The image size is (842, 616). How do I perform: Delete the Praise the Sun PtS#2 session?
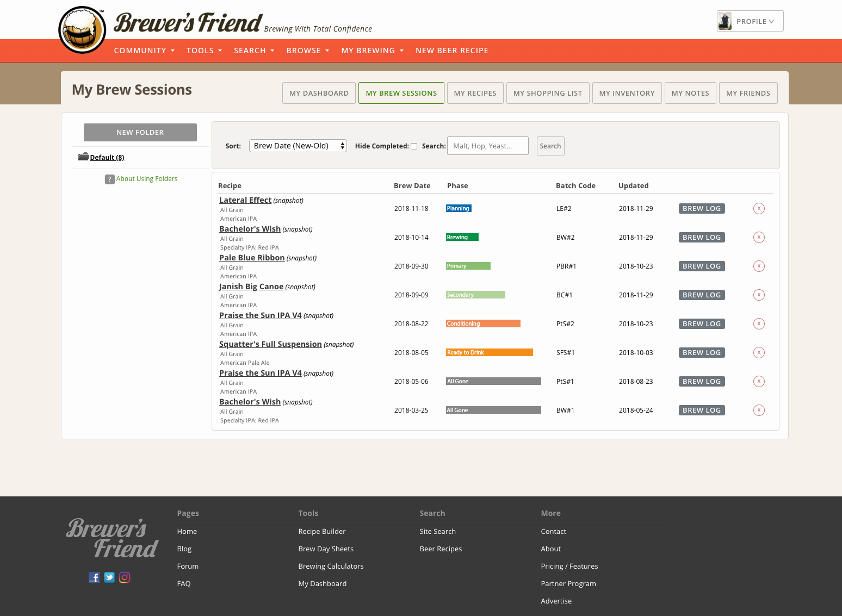click(759, 323)
